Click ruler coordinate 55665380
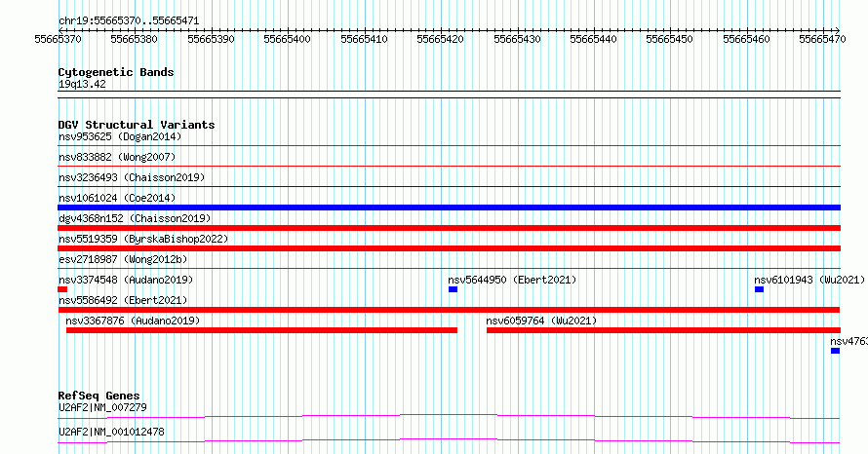Viewport: 868px width, 454px height. [134, 39]
